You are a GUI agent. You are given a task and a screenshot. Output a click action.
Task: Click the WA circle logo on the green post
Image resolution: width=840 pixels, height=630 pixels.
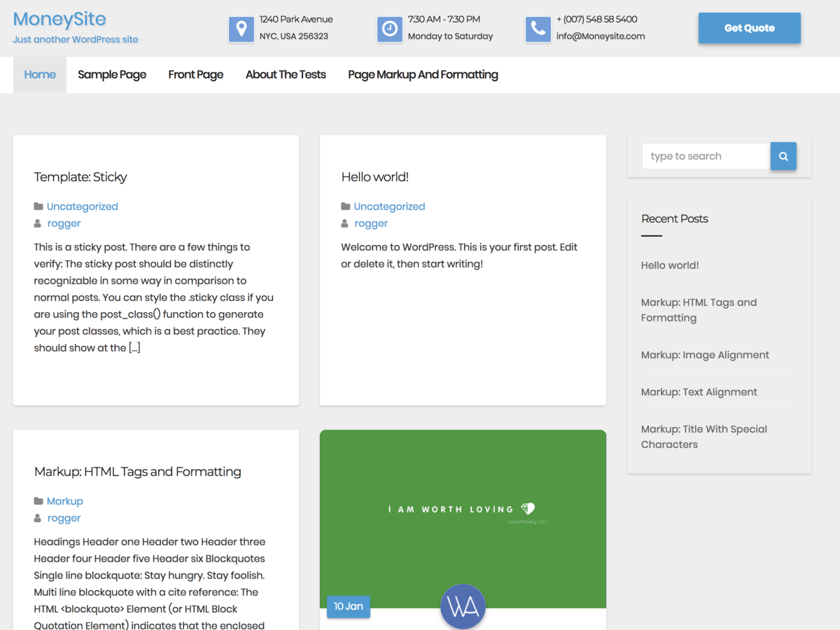click(x=463, y=606)
